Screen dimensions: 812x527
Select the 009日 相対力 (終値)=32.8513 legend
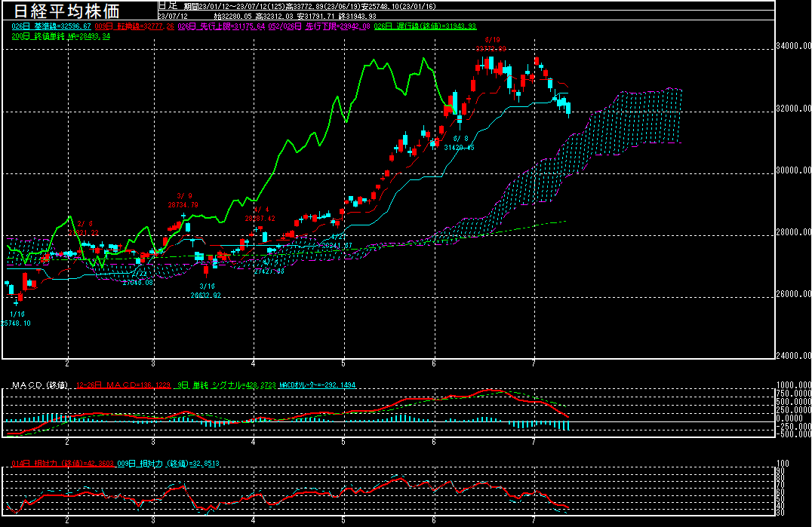tap(168, 464)
